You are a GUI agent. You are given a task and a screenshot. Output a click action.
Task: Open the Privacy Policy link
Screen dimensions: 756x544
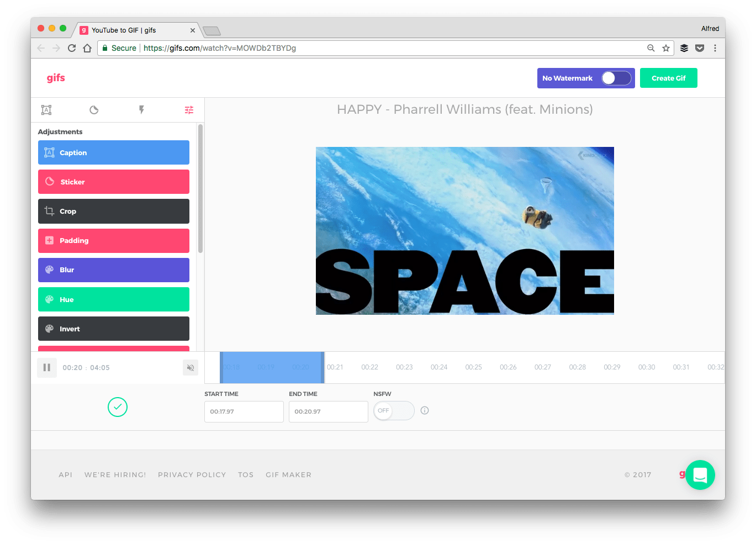coord(192,474)
